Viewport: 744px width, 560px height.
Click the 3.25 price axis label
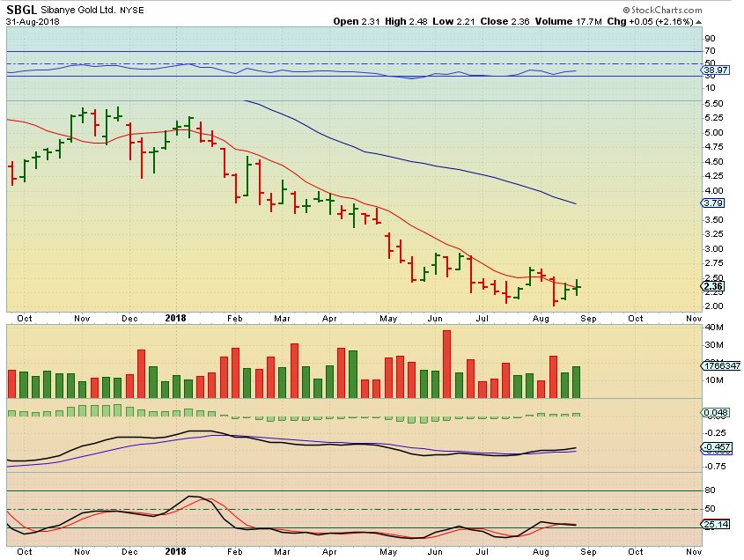(x=714, y=233)
